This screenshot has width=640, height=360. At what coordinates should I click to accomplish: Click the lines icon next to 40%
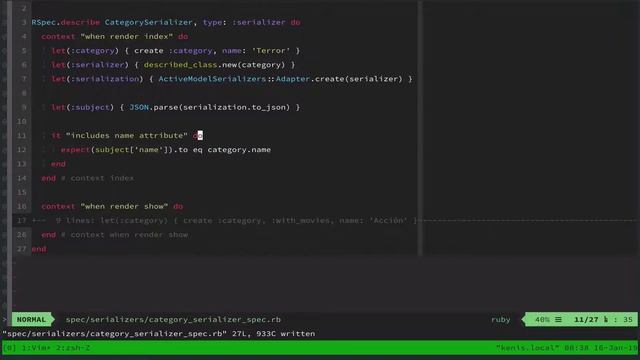point(558,319)
